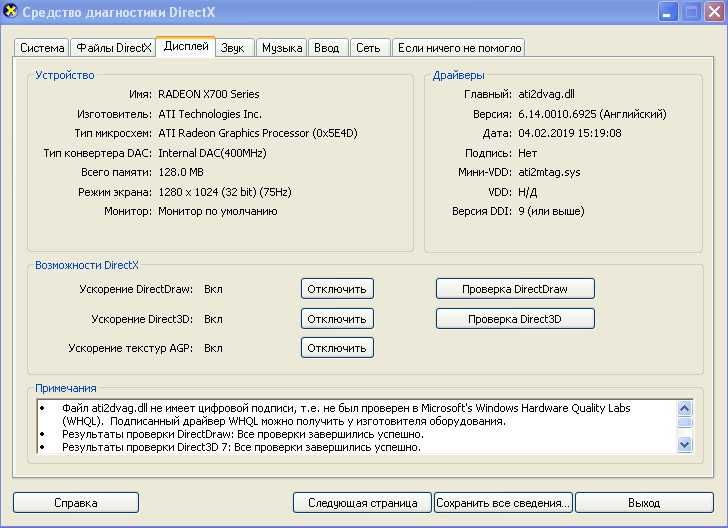The width and height of the screenshot is (728, 528).
Task: Open the Если ничего не помогло tab
Action: point(459,48)
